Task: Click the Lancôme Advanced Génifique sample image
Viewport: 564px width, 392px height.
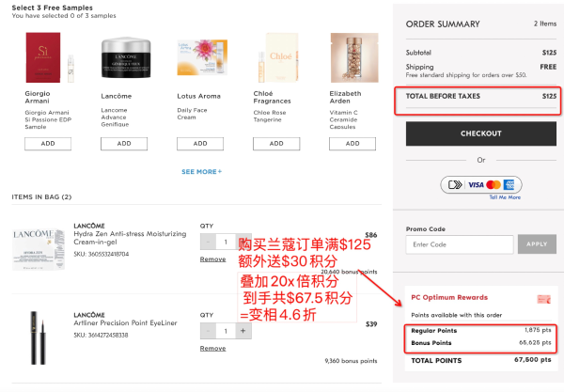Action: [124, 59]
